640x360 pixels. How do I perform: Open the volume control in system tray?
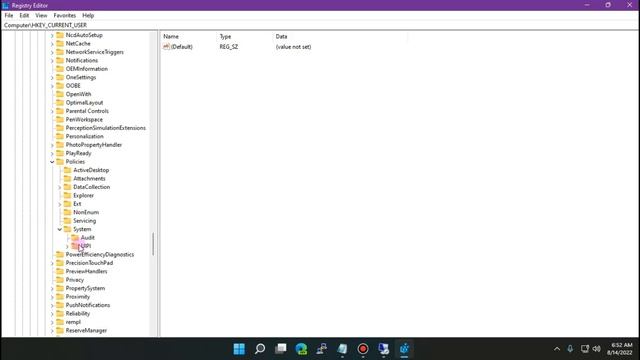coord(597,349)
